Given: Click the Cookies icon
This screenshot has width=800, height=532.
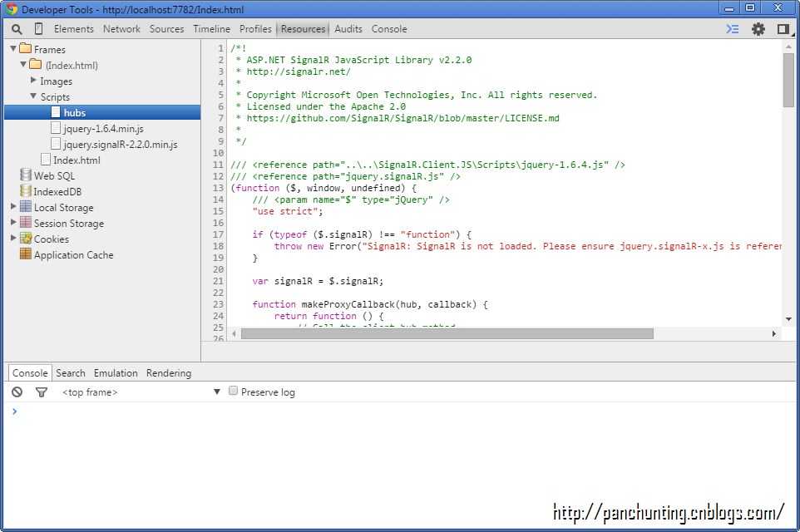Looking at the screenshot, I should pyautogui.click(x=26, y=239).
